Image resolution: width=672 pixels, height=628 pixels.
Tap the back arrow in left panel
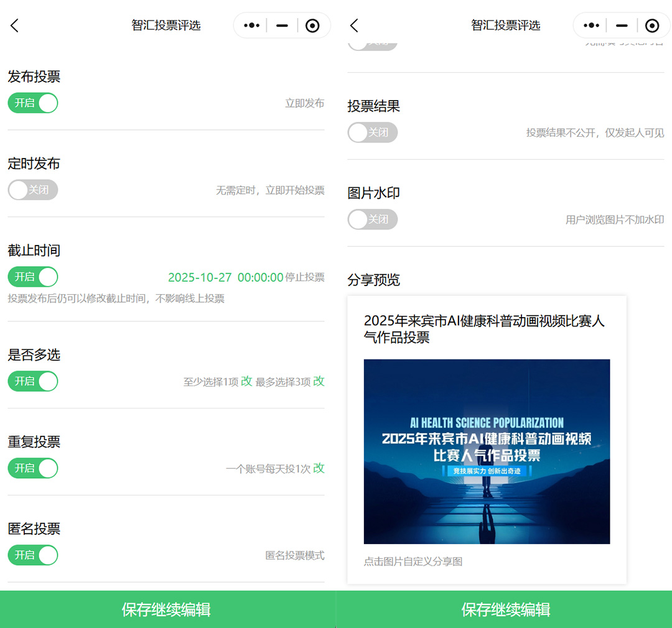click(15, 25)
